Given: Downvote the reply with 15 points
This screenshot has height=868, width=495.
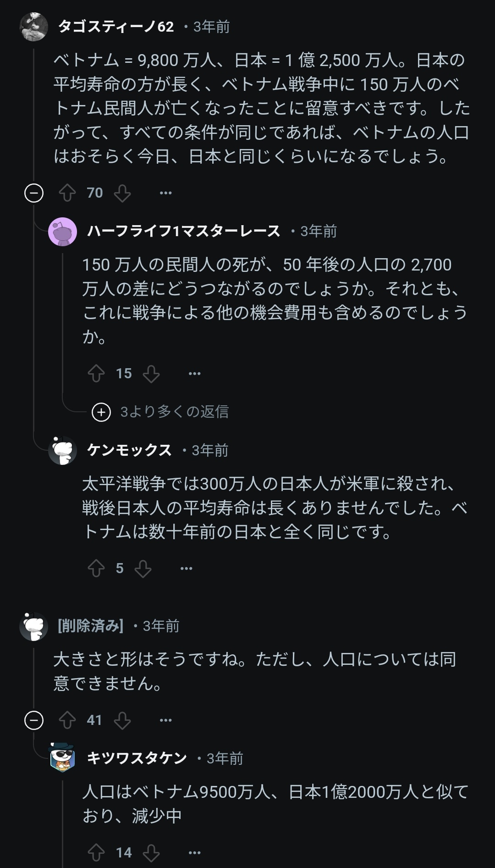Looking at the screenshot, I should point(151,374).
